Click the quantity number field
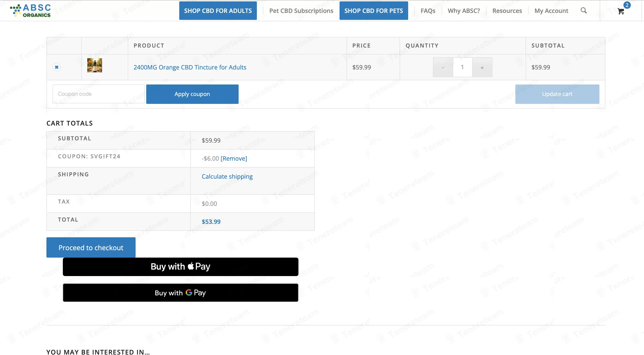644x355 pixels. click(x=462, y=67)
